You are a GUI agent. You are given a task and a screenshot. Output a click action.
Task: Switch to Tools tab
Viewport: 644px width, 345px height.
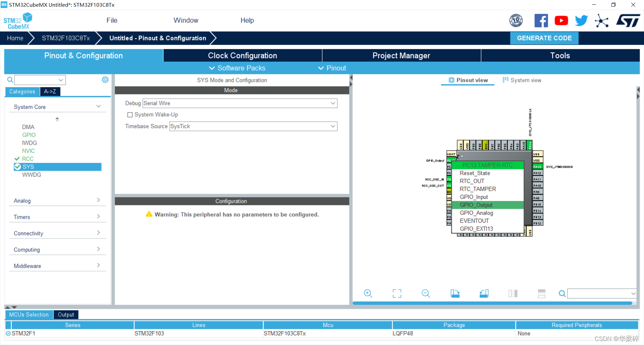[x=560, y=56]
